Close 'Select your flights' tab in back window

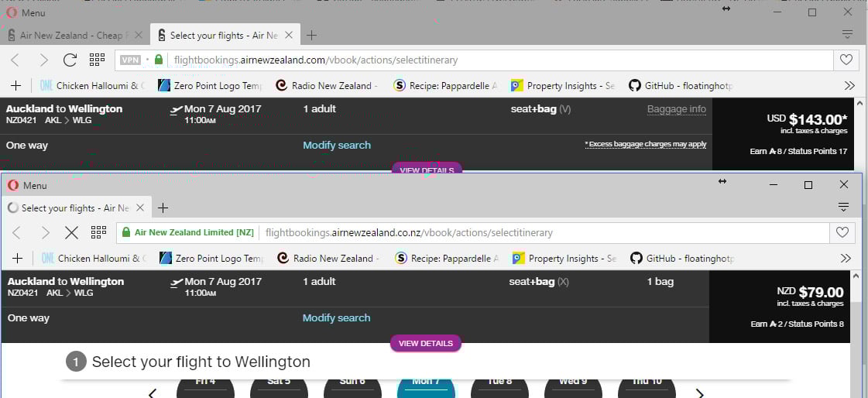pos(288,35)
